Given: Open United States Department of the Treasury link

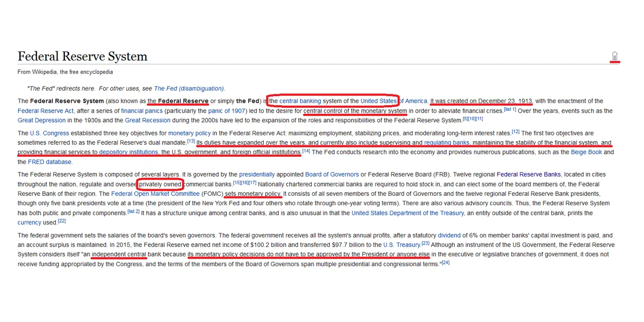Looking at the screenshot, I should [x=408, y=213].
